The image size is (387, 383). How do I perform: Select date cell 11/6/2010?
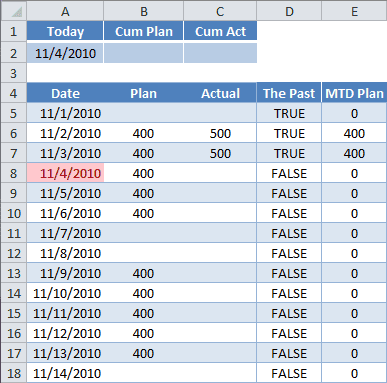coord(65,213)
